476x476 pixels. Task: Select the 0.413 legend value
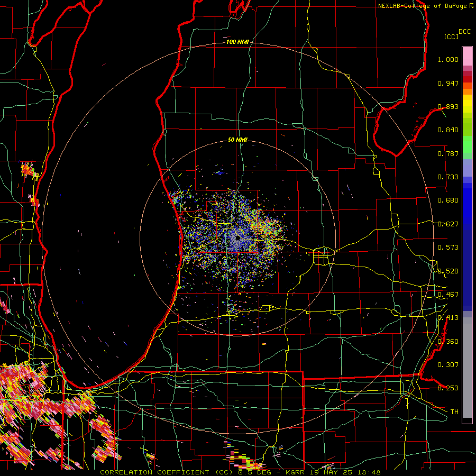click(448, 318)
